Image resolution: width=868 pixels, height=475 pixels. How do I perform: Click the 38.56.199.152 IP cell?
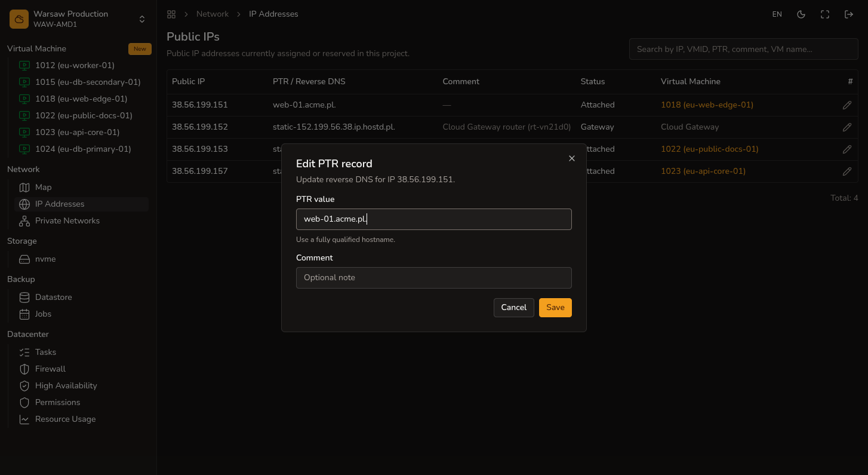[x=200, y=127]
